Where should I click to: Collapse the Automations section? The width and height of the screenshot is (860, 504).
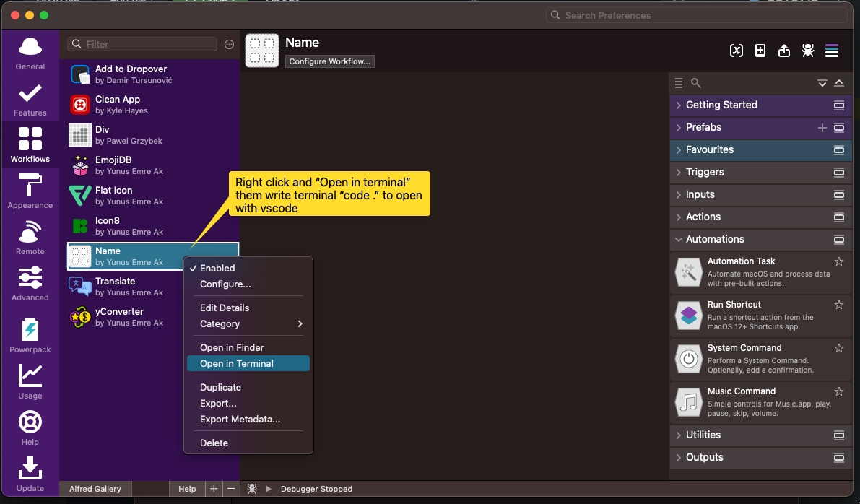pos(714,239)
